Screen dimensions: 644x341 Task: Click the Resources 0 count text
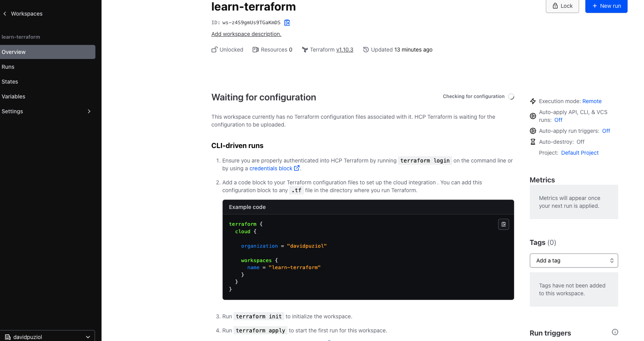276,50
